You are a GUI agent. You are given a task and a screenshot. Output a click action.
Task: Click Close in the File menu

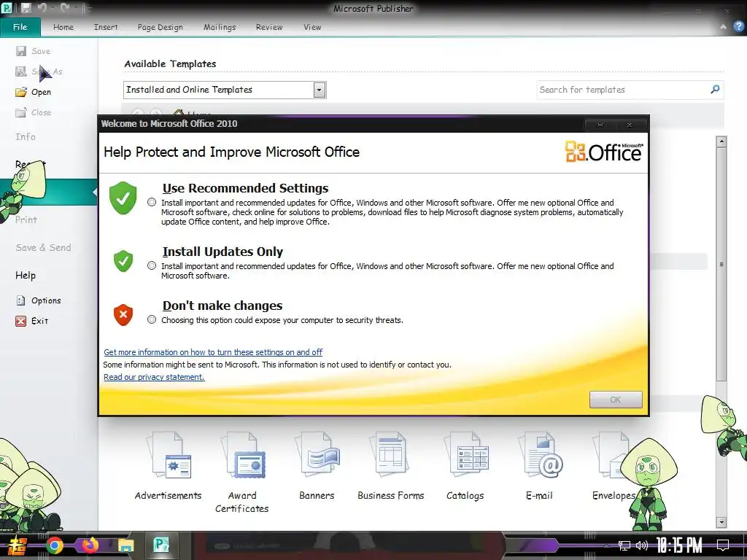coord(34,112)
